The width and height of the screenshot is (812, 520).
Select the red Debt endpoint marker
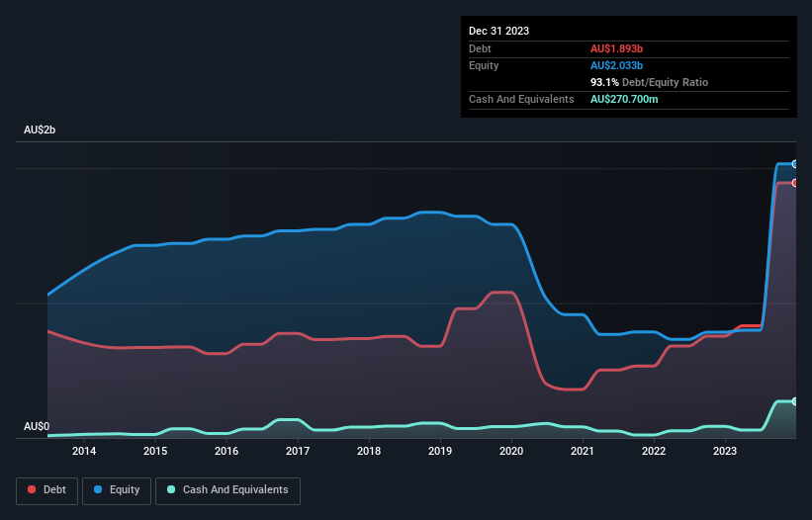pyautogui.click(x=795, y=183)
